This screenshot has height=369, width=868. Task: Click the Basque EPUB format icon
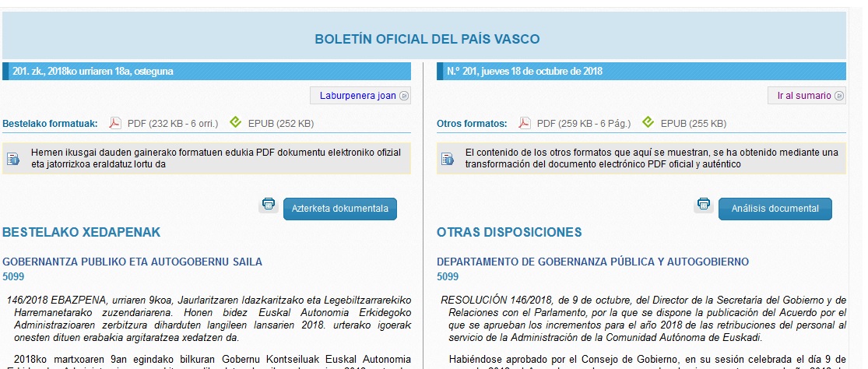[235, 123]
